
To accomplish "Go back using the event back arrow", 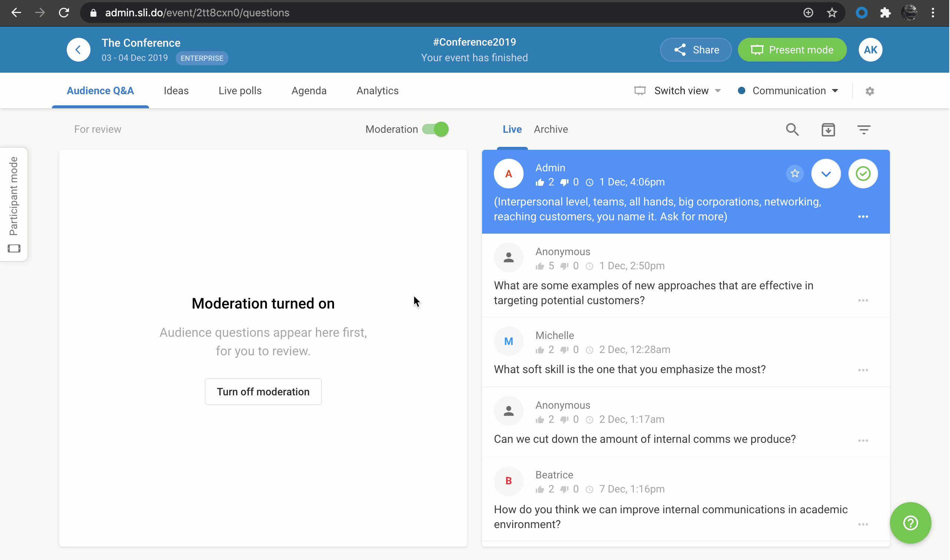I will pyautogui.click(x=79, y=50).
